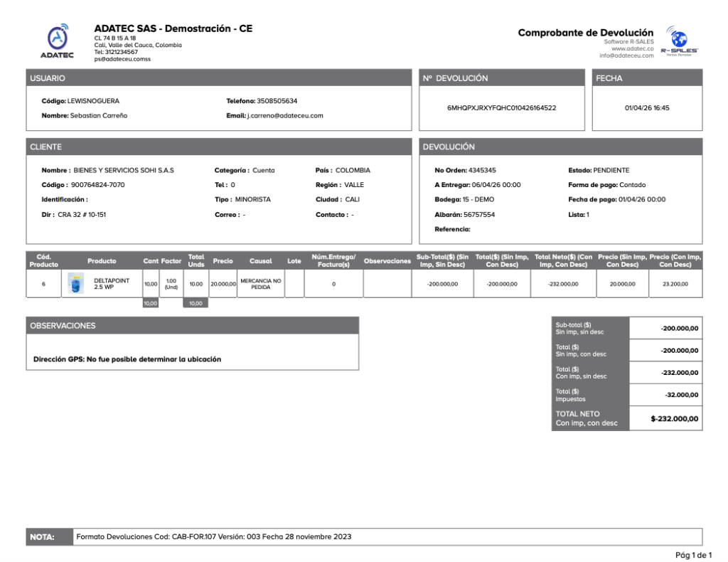Click the j.carreno@adateceu.com email
This screenshot has height=562, width=728.
point(285,116)
